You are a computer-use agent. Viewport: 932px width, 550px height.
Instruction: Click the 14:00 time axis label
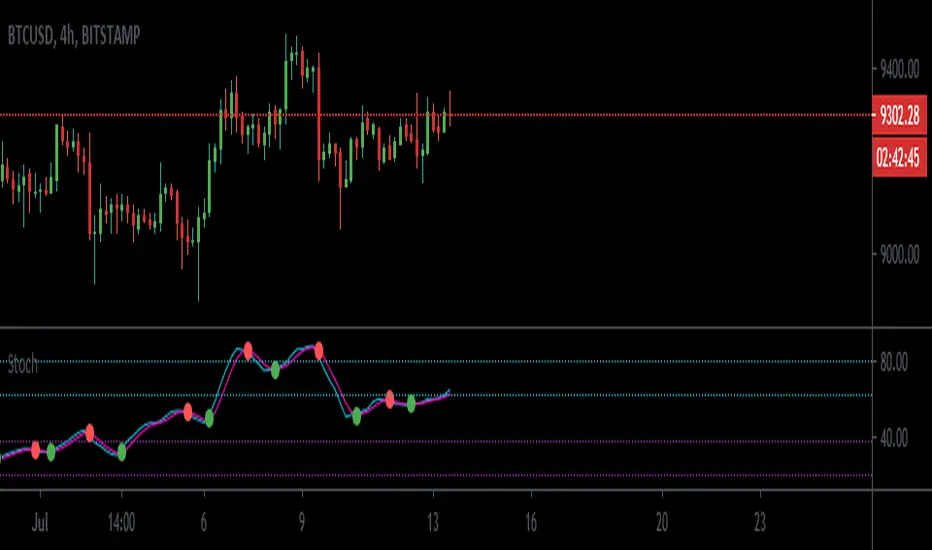coord(121,523)
